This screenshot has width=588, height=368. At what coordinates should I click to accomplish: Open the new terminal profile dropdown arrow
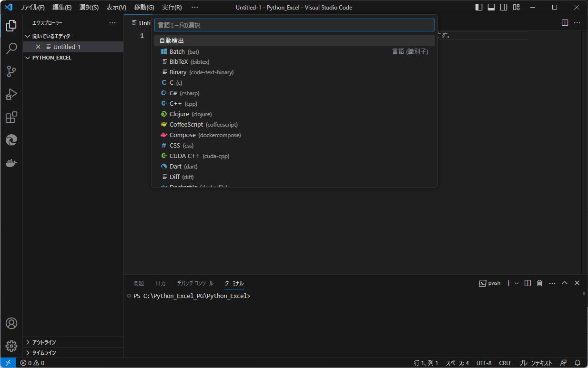tap(517, 283)
